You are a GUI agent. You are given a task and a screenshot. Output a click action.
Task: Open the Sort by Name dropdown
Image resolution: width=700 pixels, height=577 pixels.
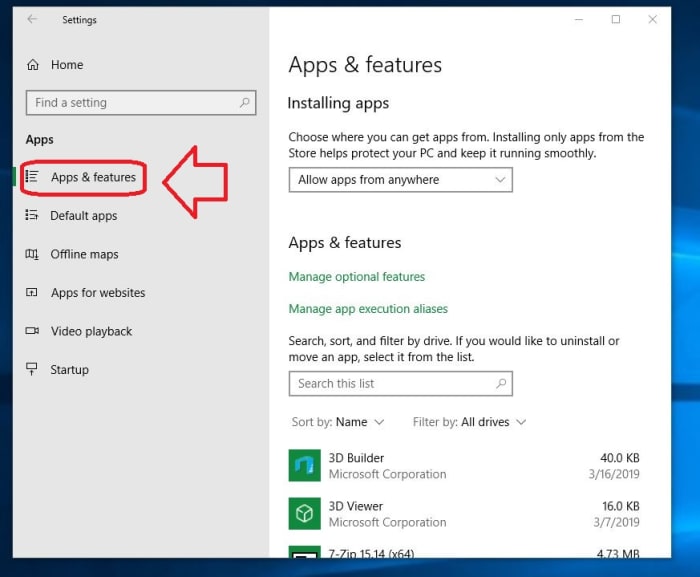coord(338,422)
